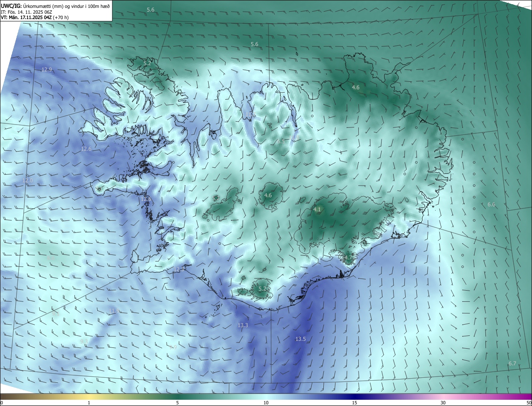Click the 10 tick on the colour scale

266,403
